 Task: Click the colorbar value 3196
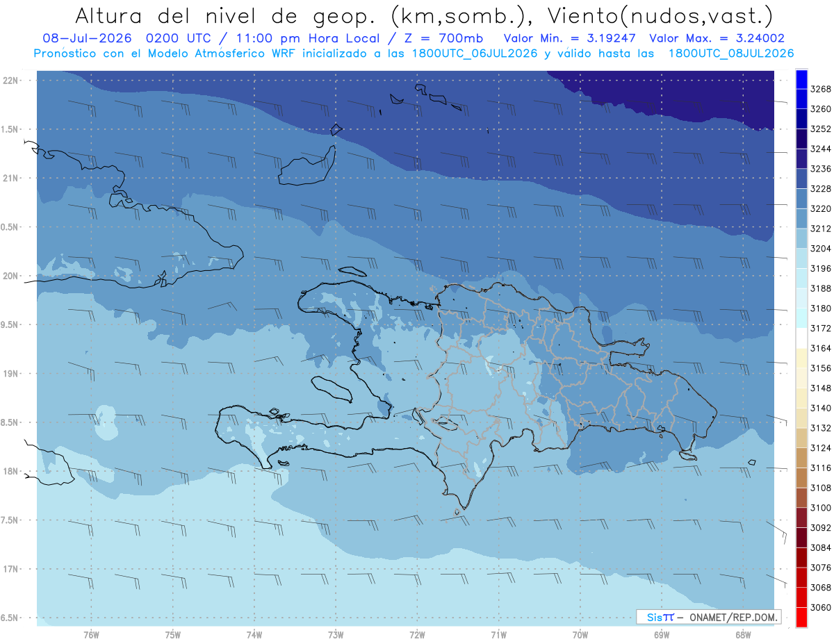[x=820, y=268]
